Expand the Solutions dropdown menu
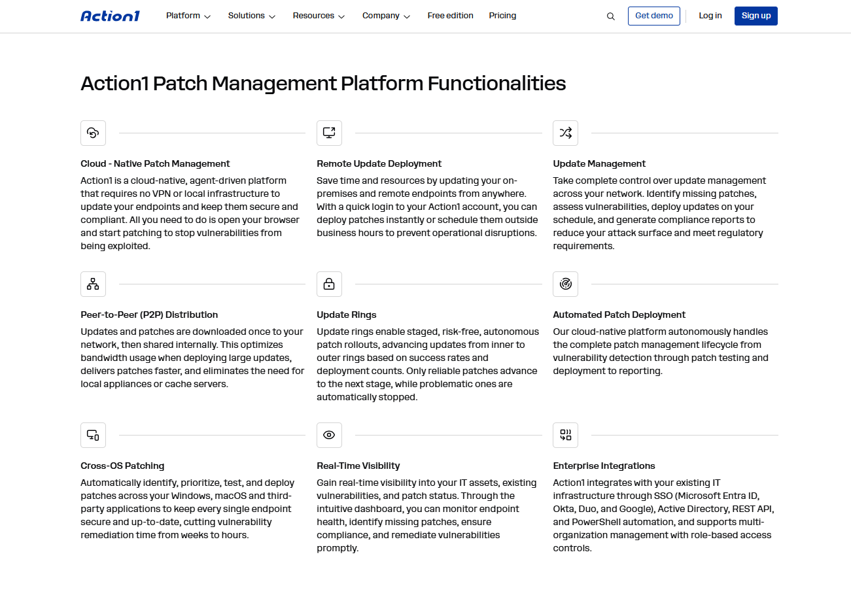The height and width of the screenshot is (616, 851). (x=252, y=16)
